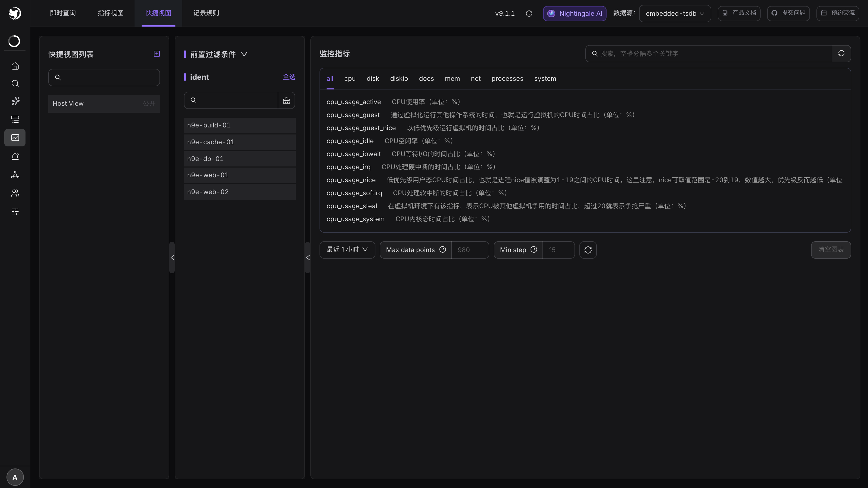The height and width of the screenshot is (488, 868).
Task: Click 全选 to select all idents
Action: point(289,77)
